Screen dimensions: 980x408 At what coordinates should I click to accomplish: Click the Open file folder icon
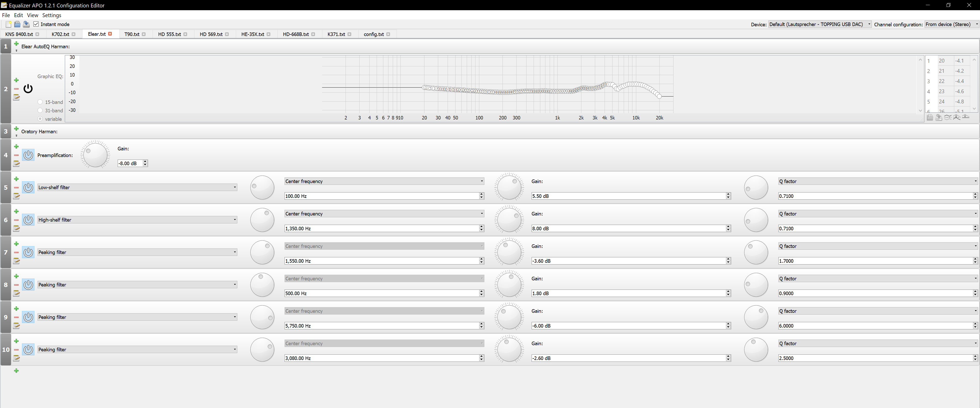coord(17,24)
